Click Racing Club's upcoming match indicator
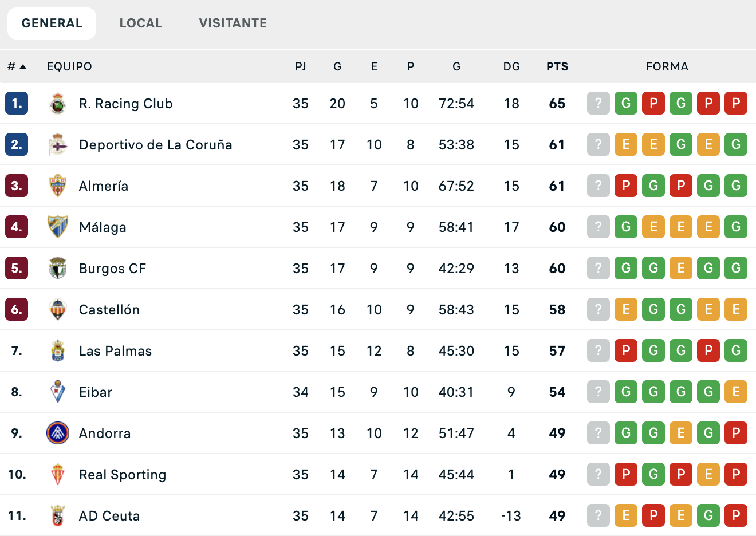 (x=598, y=103)
